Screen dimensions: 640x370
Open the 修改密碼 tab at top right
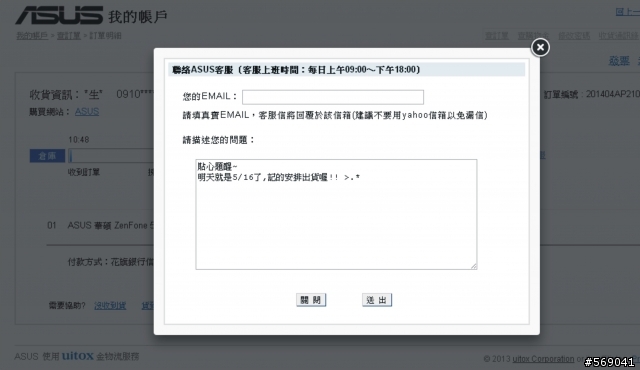click(x=574, y=36)
